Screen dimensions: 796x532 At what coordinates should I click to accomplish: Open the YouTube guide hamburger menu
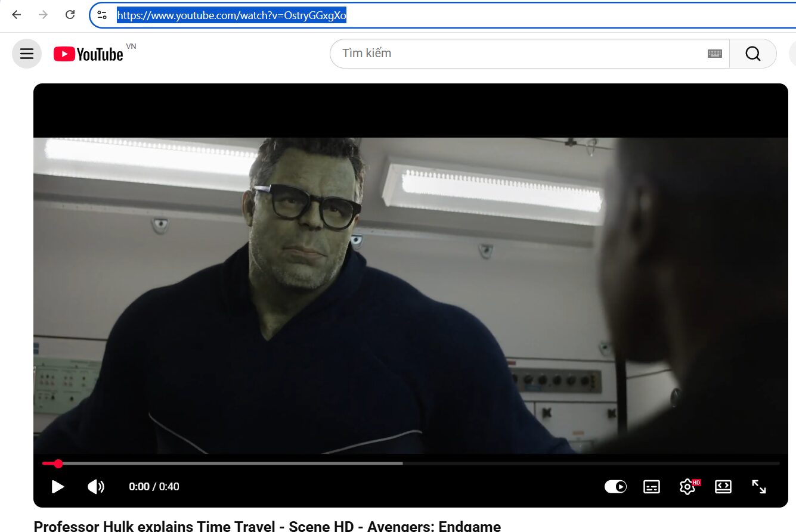tap(27, 54)
